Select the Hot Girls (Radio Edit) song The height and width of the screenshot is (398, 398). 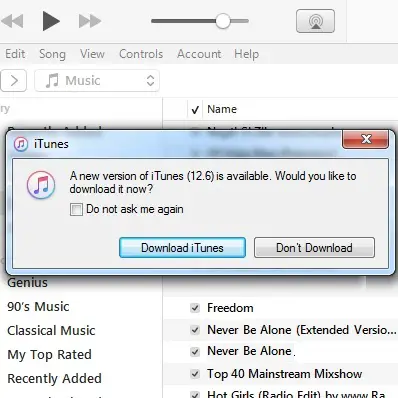(x=296, y=394)
